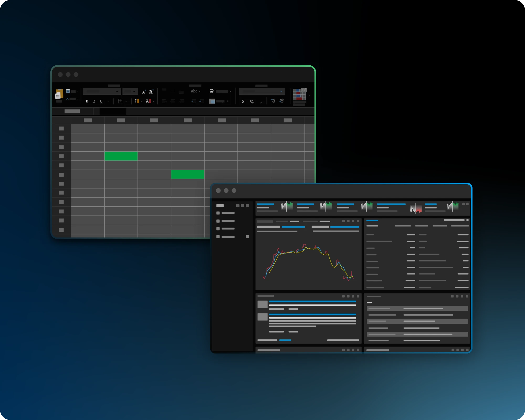525x420 pixels.
Task: Open the font name dropdown
Action: 117,91
